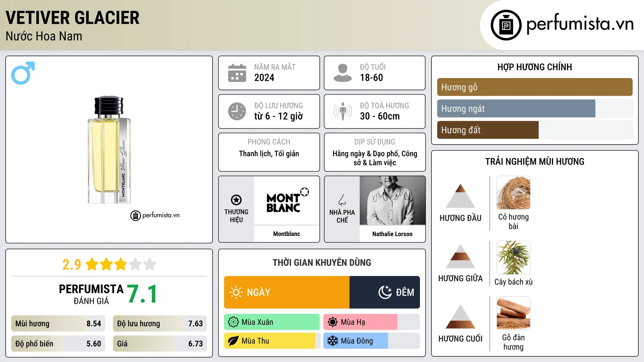Click the Mùa Đông season bar

pyautogui.click(x=371, y=341)
